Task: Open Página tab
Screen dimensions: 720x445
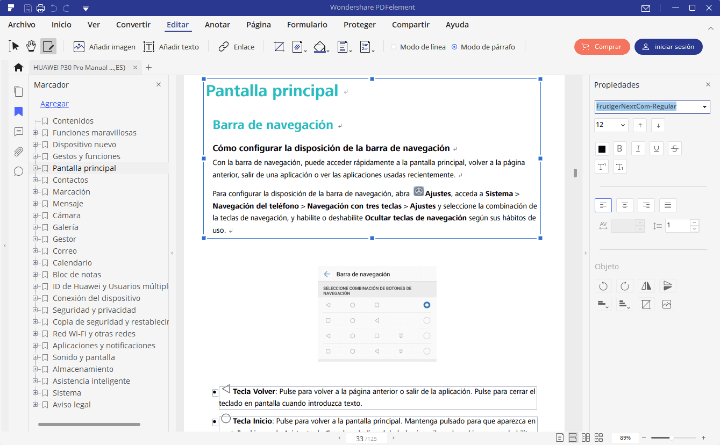Action: pos(259,25)
